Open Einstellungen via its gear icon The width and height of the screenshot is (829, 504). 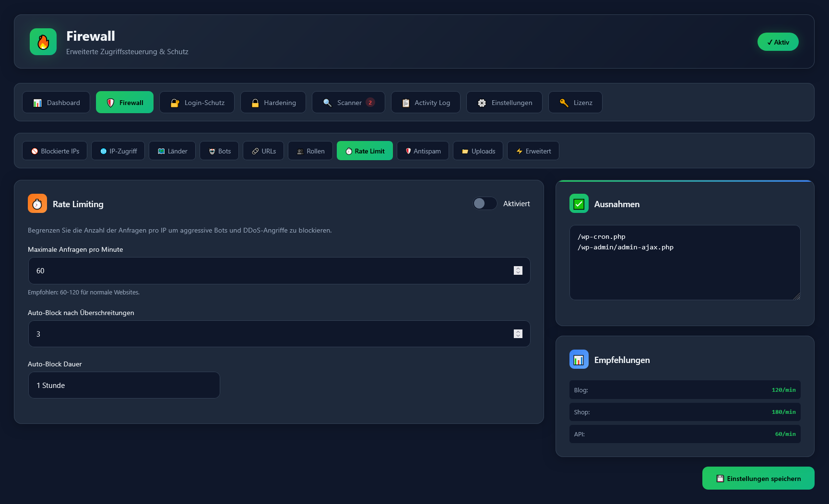(482, 103)
